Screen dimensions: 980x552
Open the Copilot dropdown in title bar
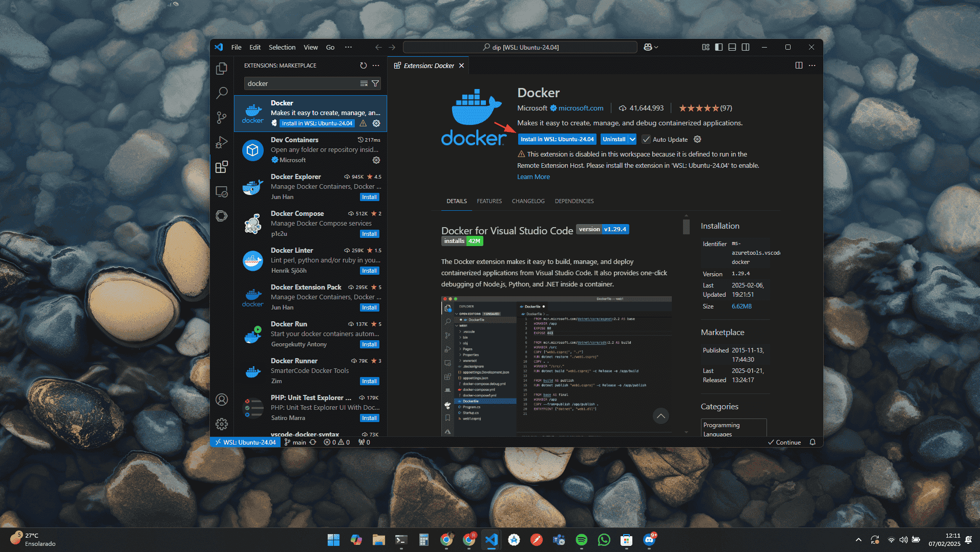tap(651, 47)
